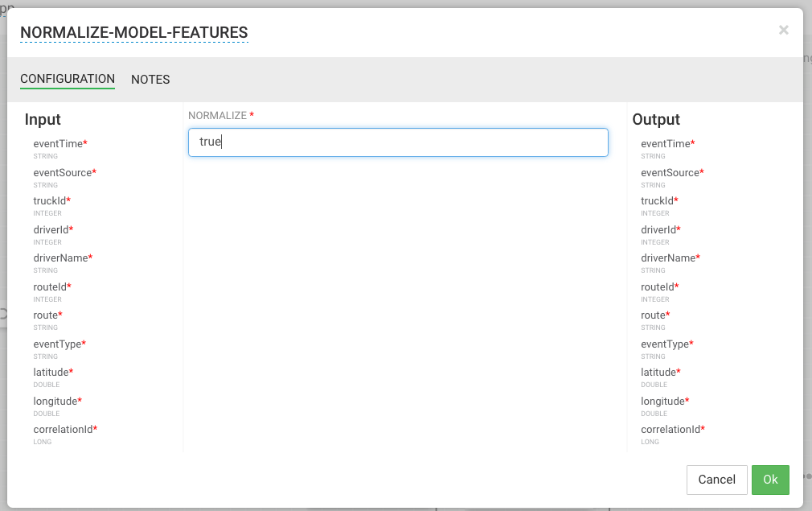The width and height of the screenshot is (812, 511).
Task: Open the CONFIGURATION tab
Action: (68, 80)
